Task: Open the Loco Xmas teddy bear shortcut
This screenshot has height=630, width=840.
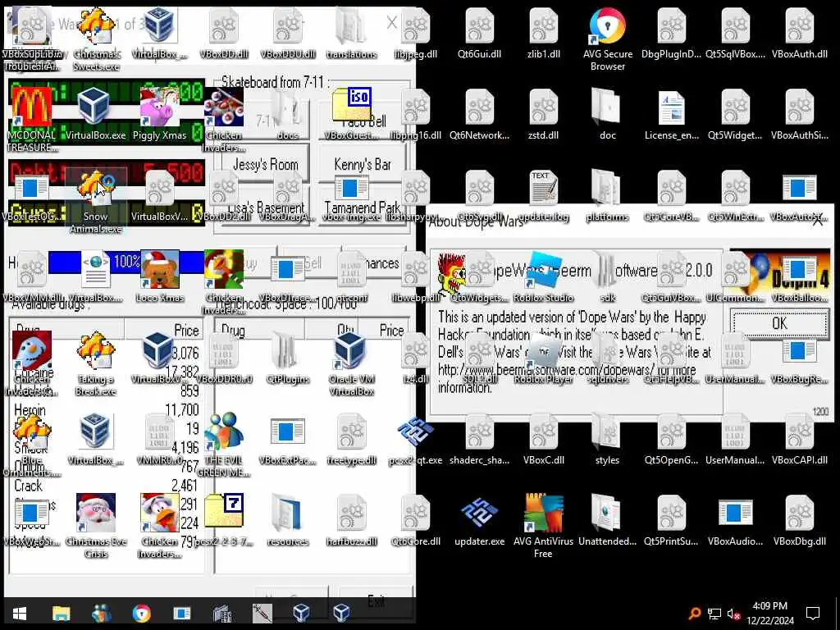Action: pyautogui.click(x=160, y=276)
